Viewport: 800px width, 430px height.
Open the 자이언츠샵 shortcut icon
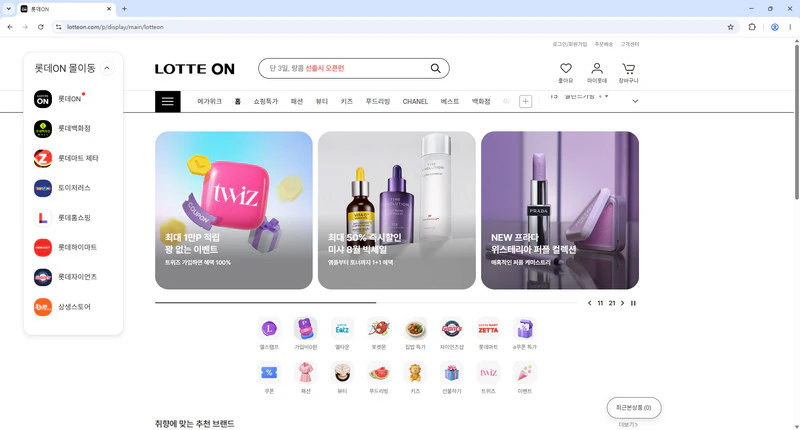tap(452, 329)
